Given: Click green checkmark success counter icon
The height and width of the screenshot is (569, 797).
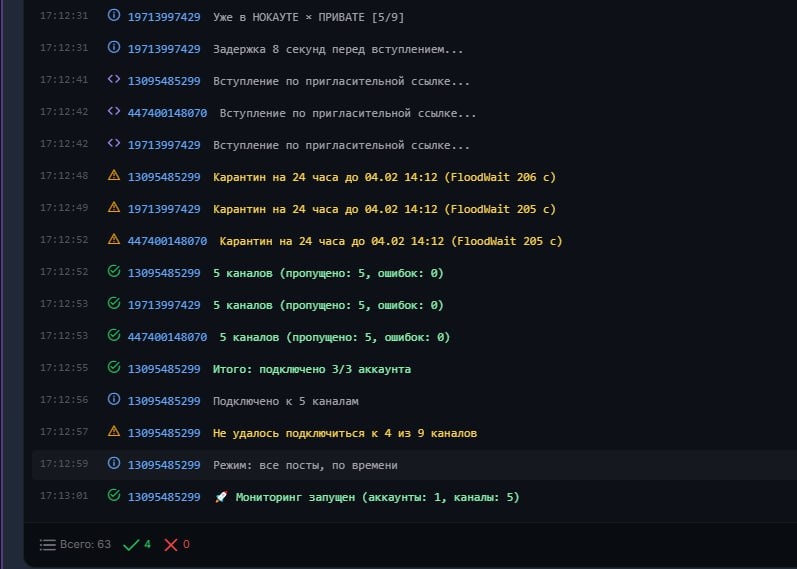Looking at the screenshot, I should [x=131, y=545].
